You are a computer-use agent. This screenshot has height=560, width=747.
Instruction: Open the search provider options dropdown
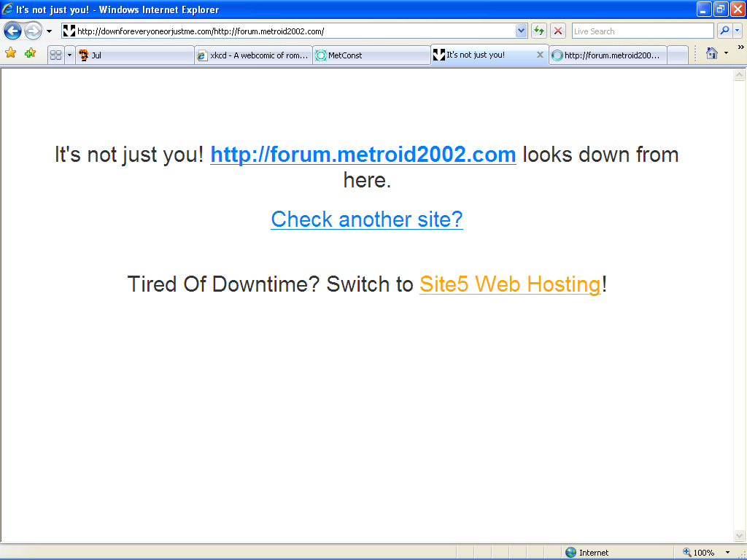point(738,31)
